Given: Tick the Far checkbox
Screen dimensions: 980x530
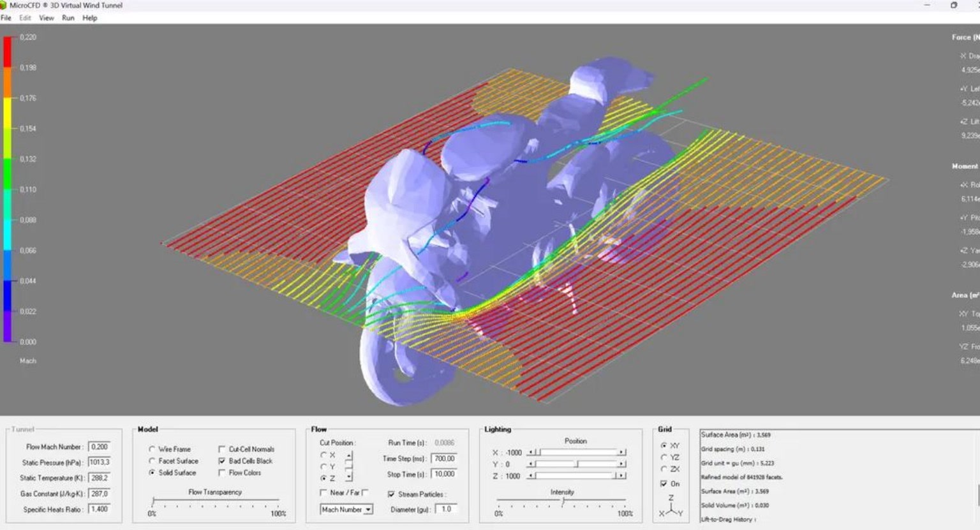Looking at the screenshot, I should point(365,493).
